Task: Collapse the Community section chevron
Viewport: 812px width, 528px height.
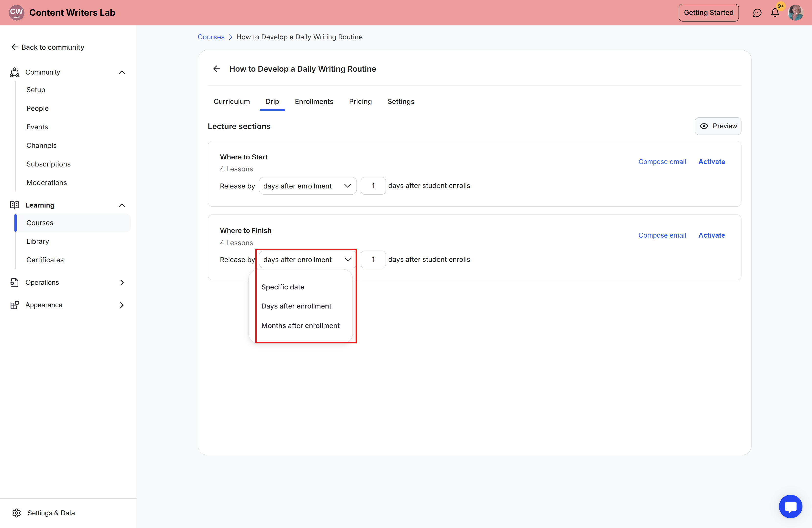Action: (122, 72)
